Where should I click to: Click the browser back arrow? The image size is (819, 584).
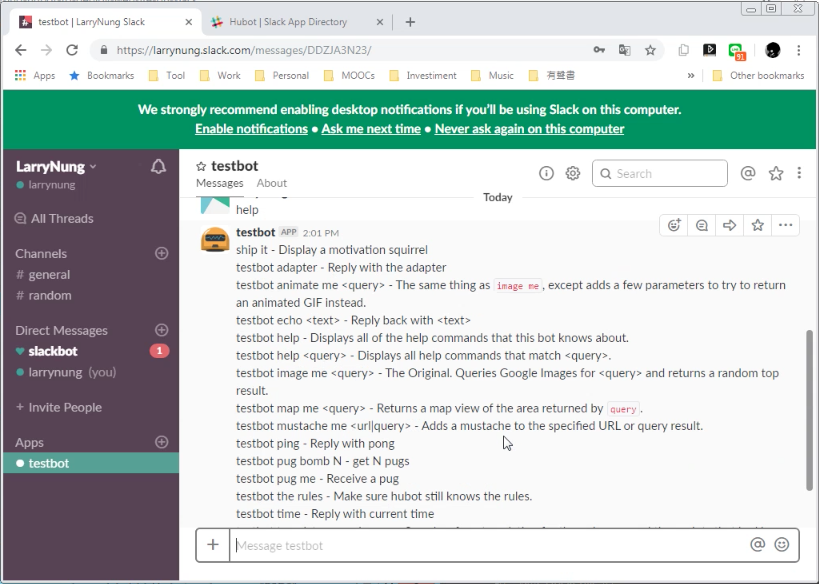pyautogui.click(x=20, y=50)
